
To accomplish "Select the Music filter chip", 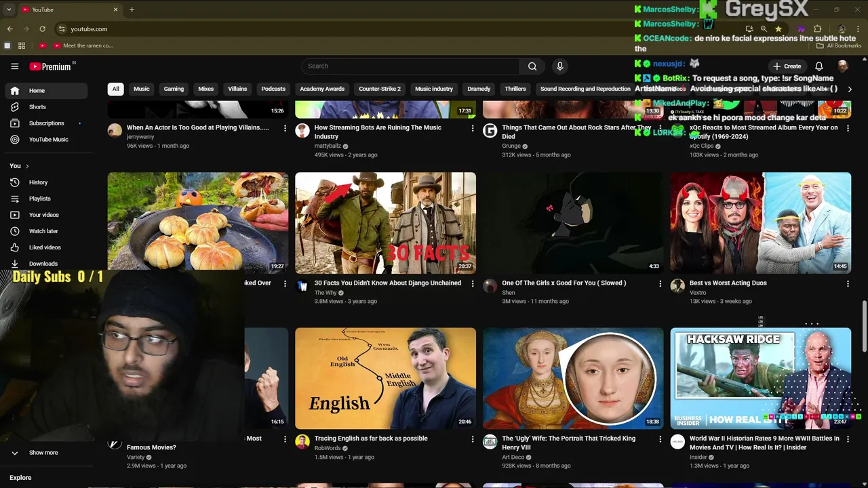I will 141,89.
